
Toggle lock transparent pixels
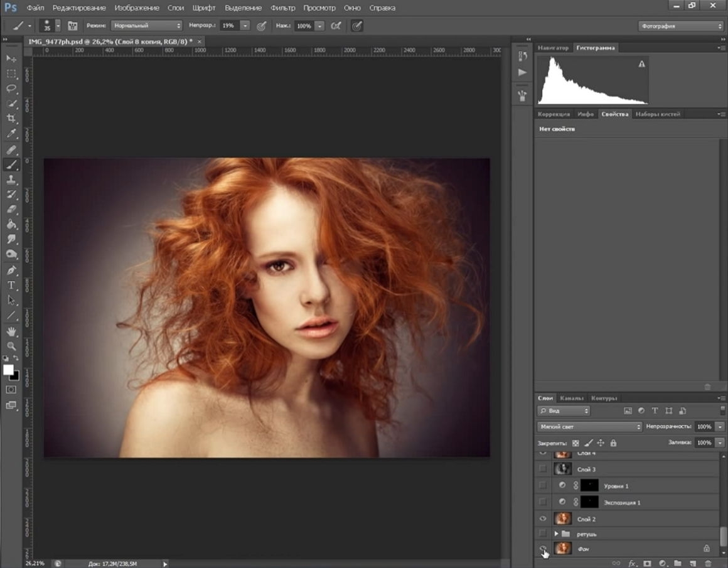point(575,443)
